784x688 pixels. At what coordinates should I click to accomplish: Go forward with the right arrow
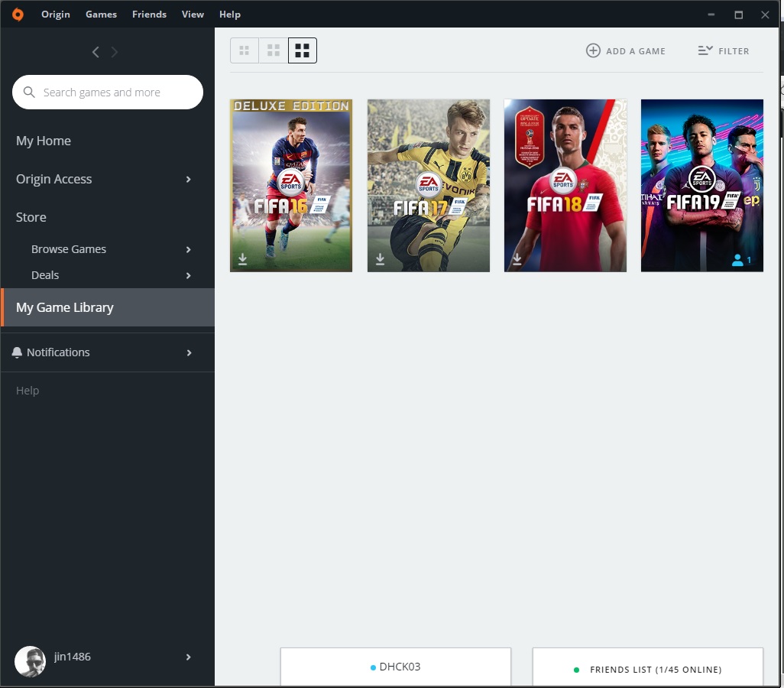[x=114, y=51]
